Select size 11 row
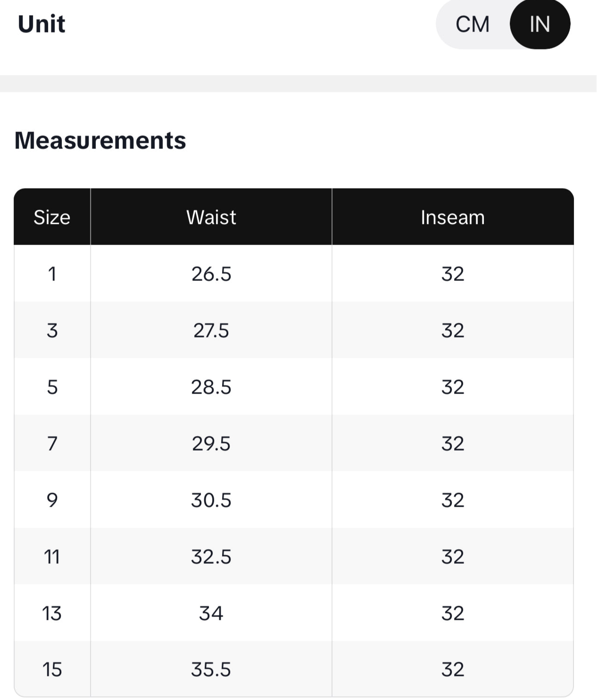The width and height of the screenshot is (597, 700). (x=52, y=557)
